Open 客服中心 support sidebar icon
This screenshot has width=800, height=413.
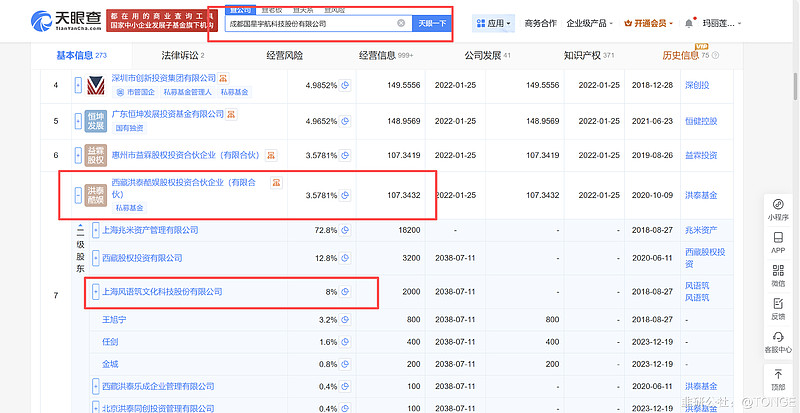778,343
